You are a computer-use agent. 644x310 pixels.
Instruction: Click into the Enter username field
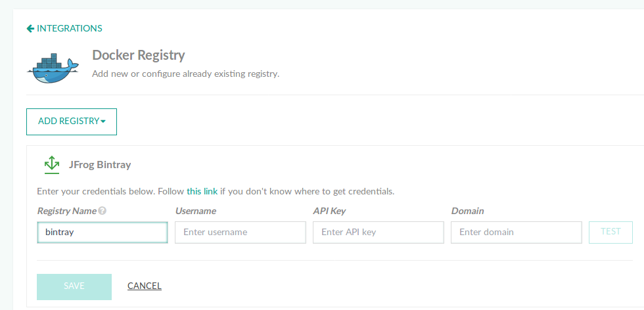pos(241,232)
